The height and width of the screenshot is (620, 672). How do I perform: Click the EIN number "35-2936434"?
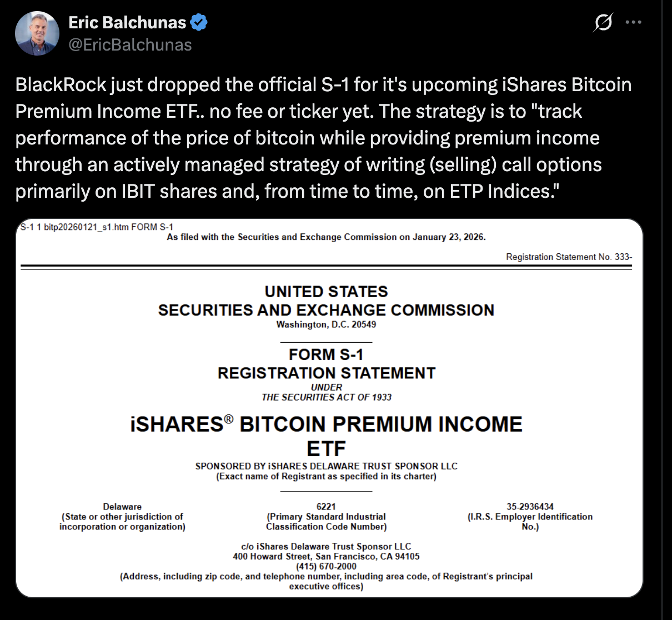(x=530, y=507)
